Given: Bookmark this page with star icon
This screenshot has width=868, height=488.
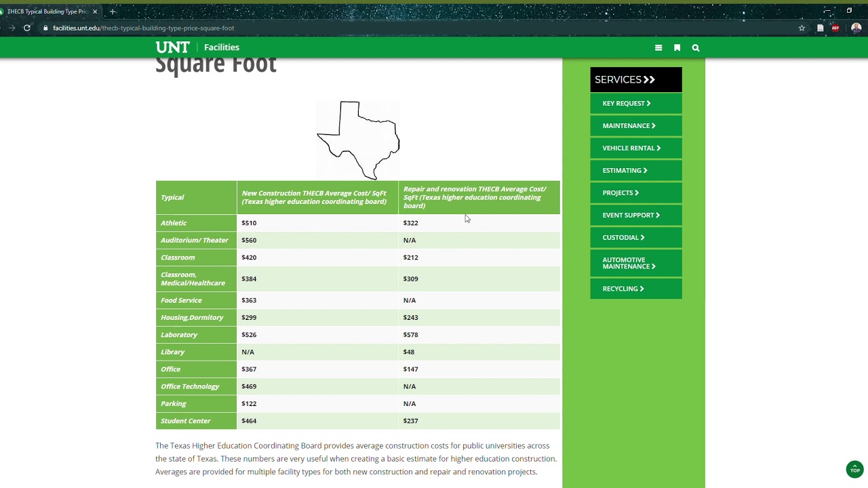Looking at the screenshot, I should click(802, 28).
